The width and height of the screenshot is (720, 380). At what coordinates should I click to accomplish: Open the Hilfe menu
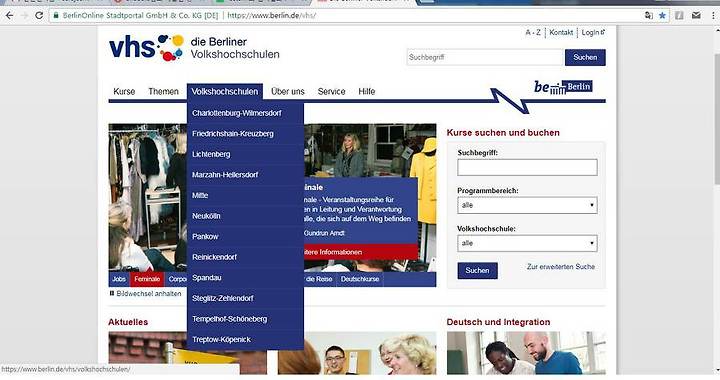(366, 91)
